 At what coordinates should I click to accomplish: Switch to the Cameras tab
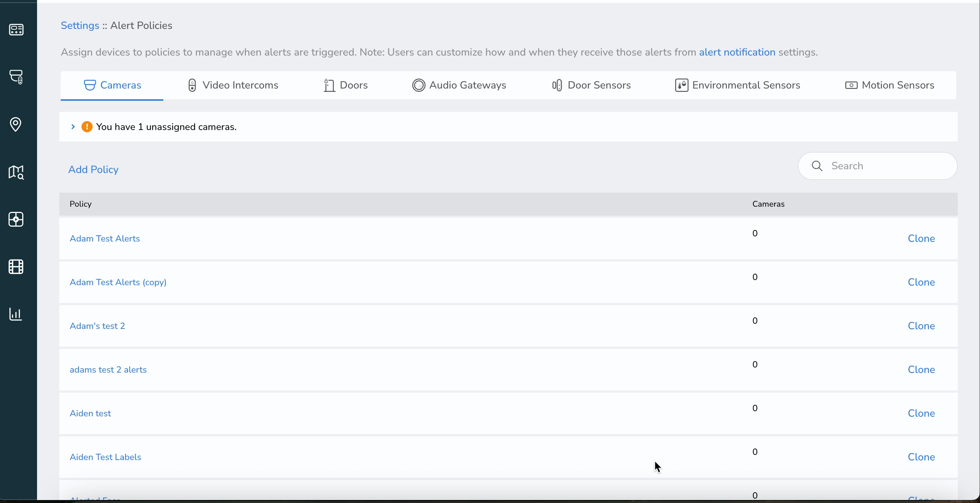tap(112, 85)
